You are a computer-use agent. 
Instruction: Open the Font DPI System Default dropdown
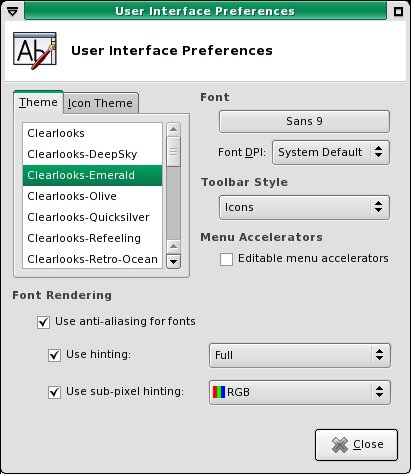pyautogui.click(x=331, y=152)
